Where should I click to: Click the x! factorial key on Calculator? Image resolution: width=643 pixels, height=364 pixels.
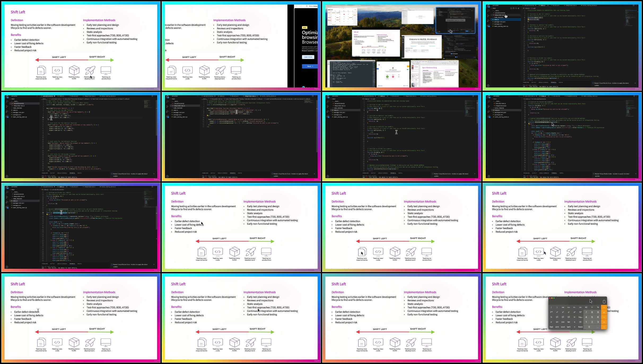(551, 322)
